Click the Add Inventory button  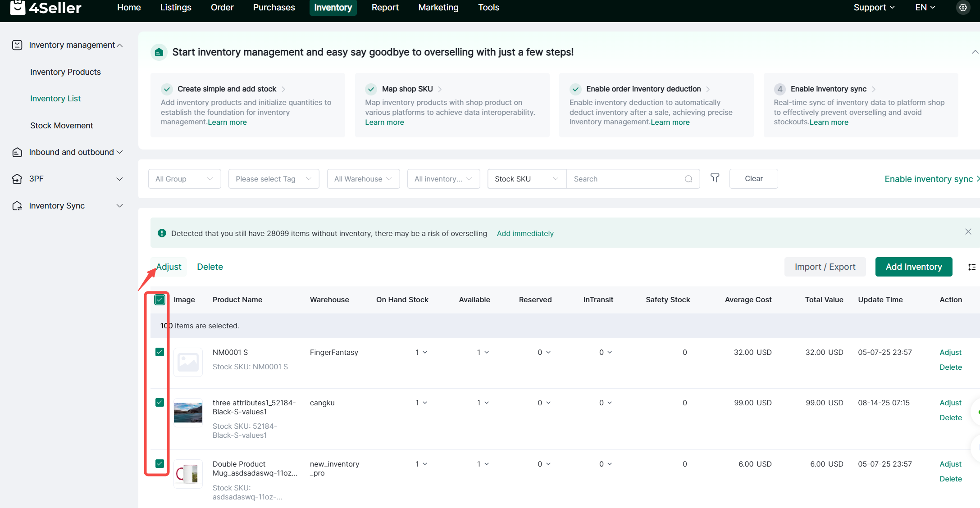[x=913, y=267]
